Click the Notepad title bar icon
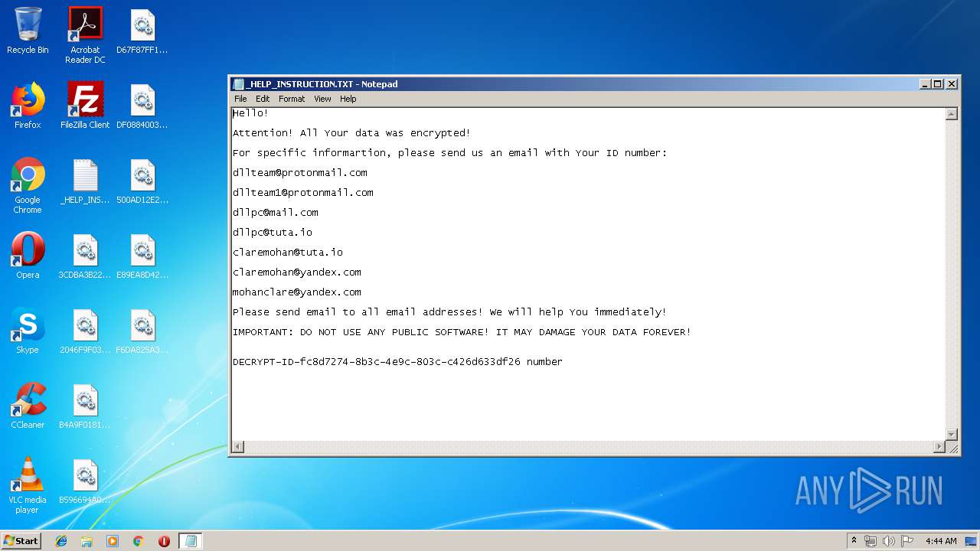Screen dimensions: 980x551 238,84
